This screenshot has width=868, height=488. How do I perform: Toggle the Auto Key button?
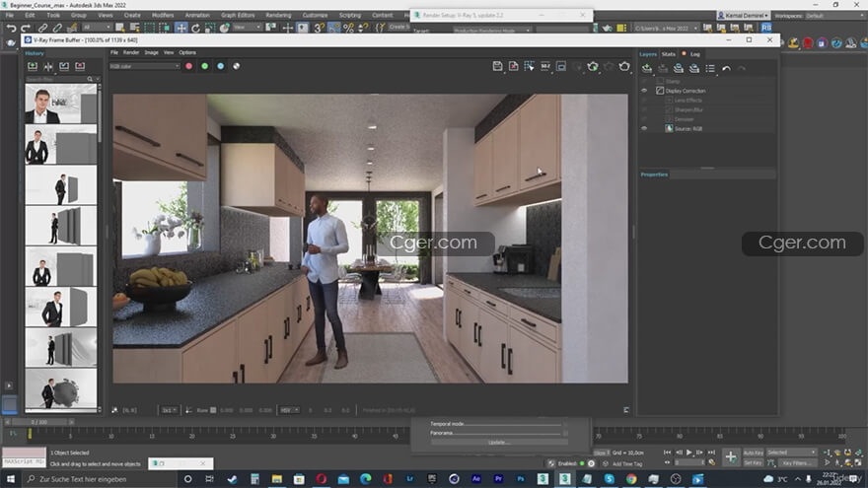[x=753, y=453]
